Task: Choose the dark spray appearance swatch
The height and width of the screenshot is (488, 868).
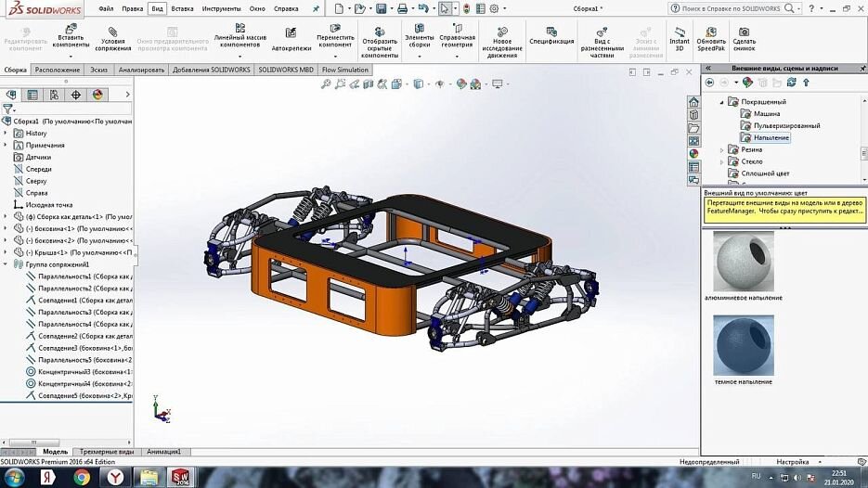Action: pos(744,345)
